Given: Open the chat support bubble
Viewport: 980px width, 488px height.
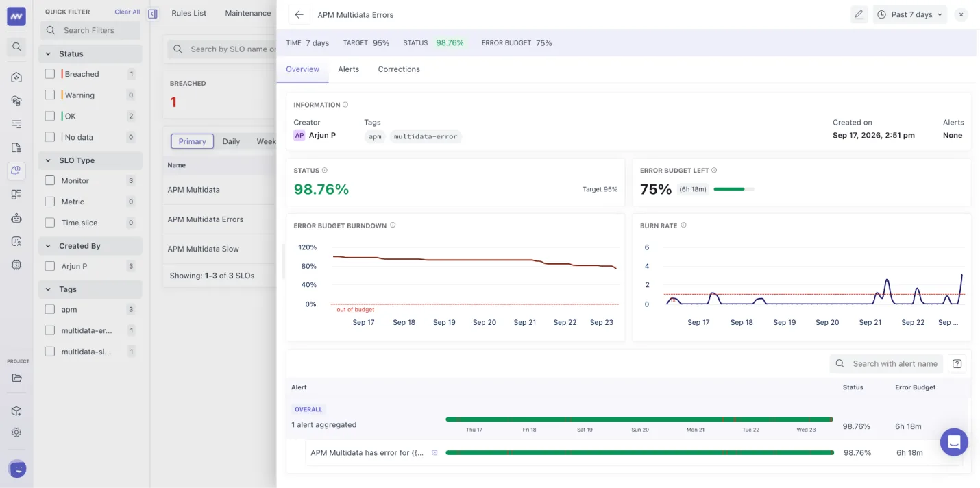Looking at the screenshot, I should tap(954, 442).
